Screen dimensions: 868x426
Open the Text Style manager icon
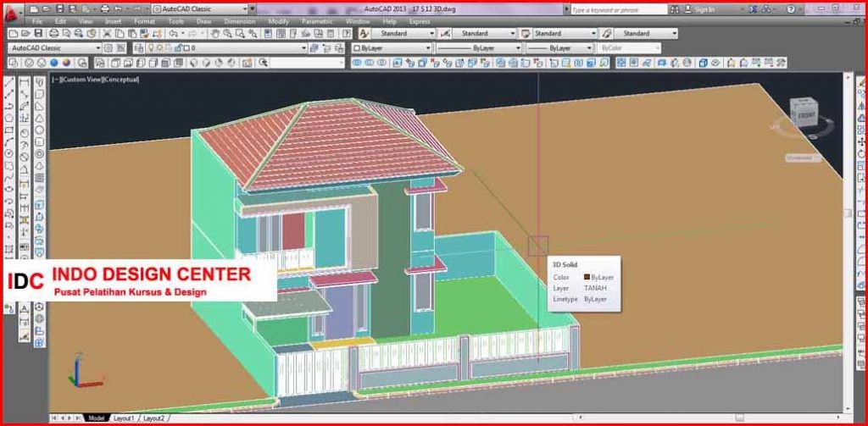coord(364,33)
